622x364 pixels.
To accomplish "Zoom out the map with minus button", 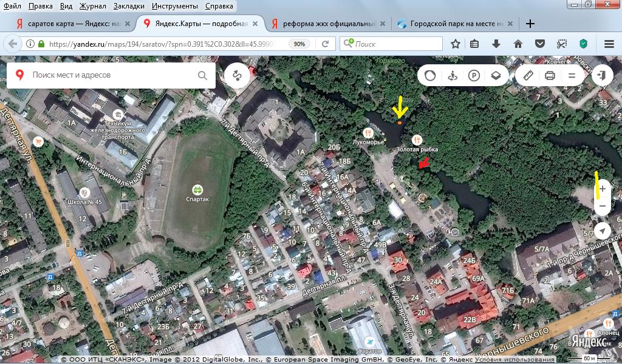I will [x=602, y=206].
